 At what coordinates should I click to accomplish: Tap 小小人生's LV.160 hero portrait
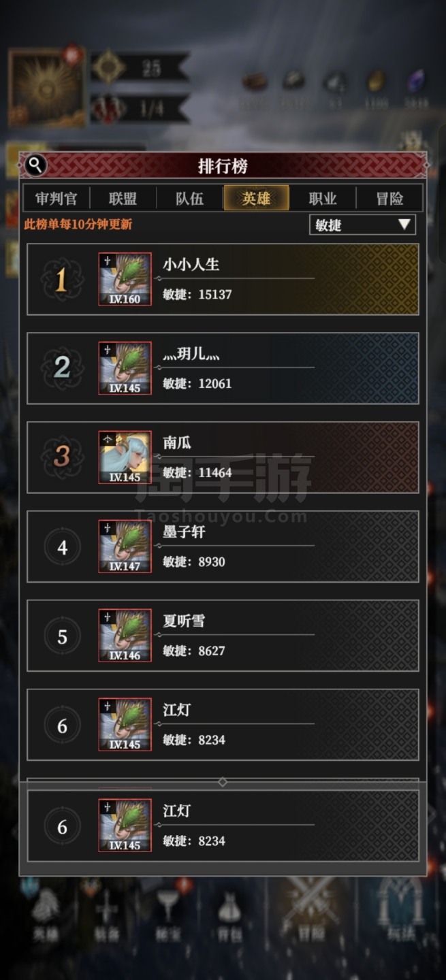(125, 279)
